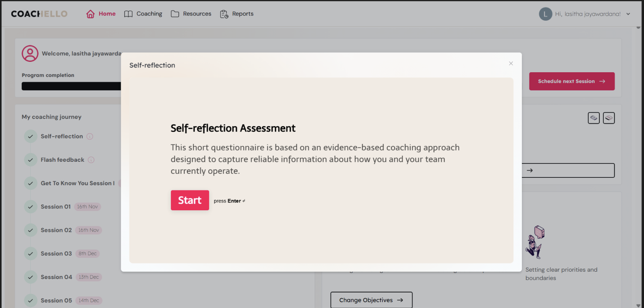Click the blue card icon button
Image resolution: width=644 pixels, height=308 pixels.
(x=593, y=118)
